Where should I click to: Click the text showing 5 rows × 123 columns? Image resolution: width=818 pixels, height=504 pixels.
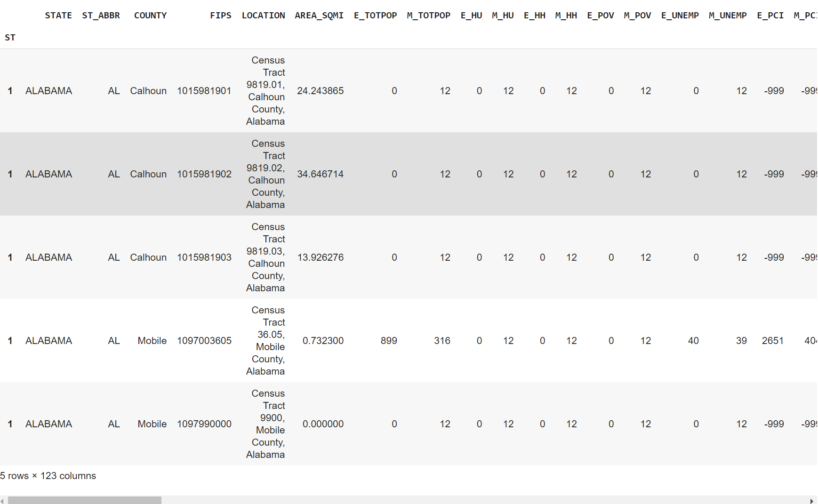[x=48, y=476]
